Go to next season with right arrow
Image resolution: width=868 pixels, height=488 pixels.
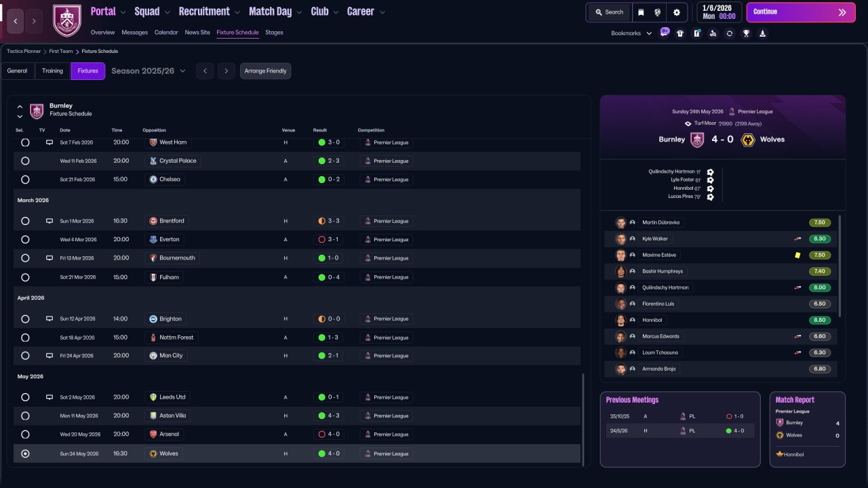(x=226, y=71)
